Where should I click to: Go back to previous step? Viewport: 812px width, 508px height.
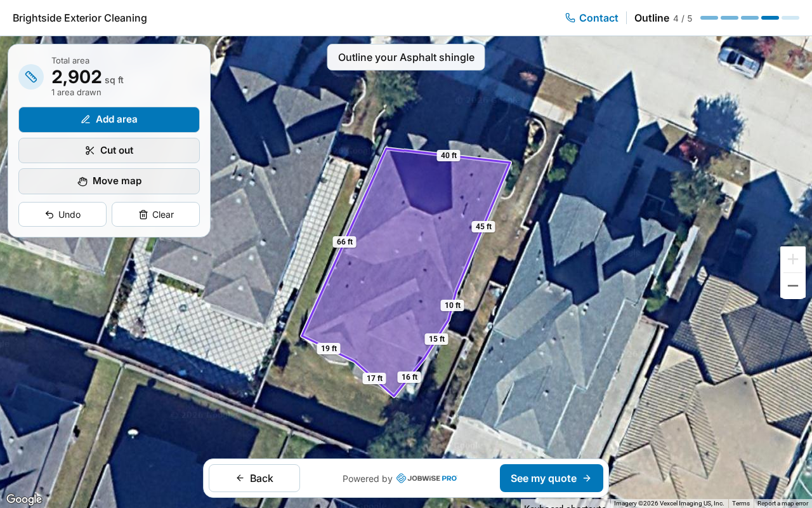point(254,478)
